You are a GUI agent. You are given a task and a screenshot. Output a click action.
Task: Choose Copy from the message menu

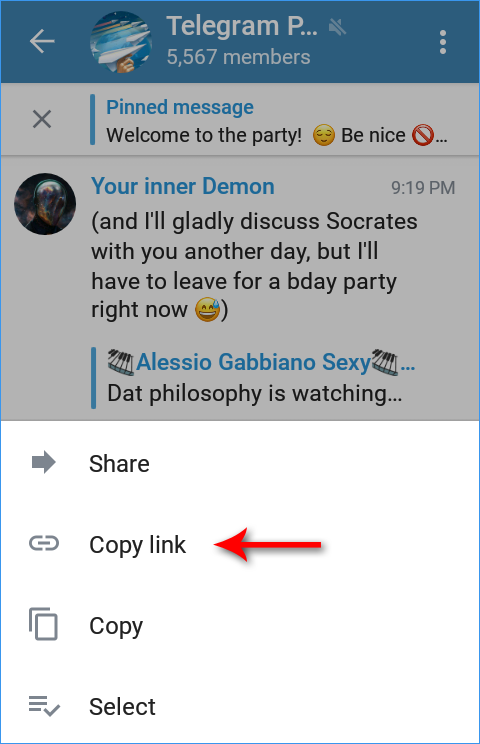pos(240,625)
